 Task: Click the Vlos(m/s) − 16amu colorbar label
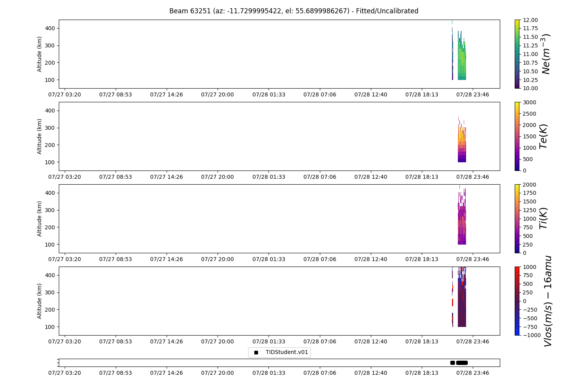[548, 301]
